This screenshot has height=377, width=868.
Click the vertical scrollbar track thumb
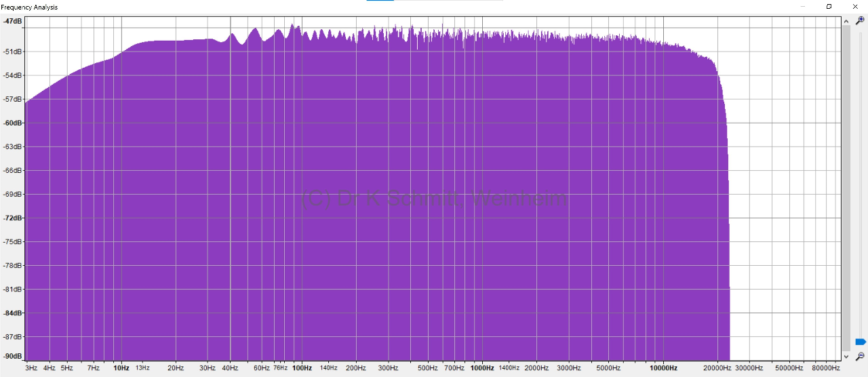click(x=846, y=188)
